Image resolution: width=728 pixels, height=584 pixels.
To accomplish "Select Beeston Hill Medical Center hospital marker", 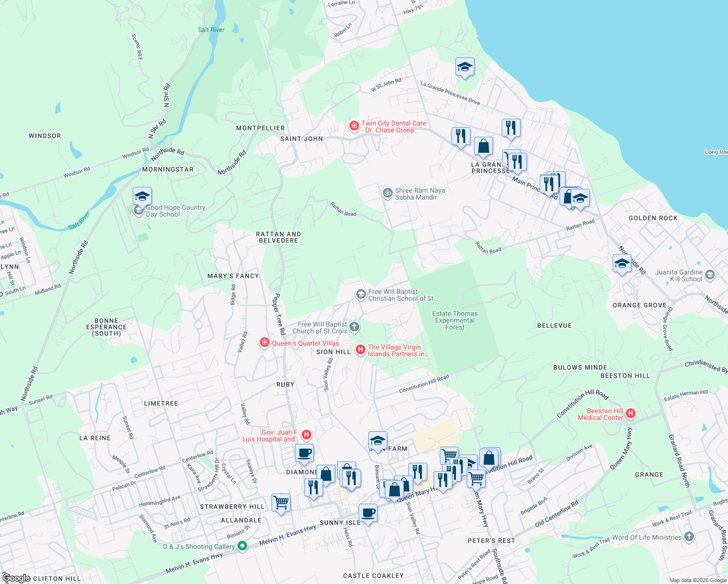I will point(631,413).
